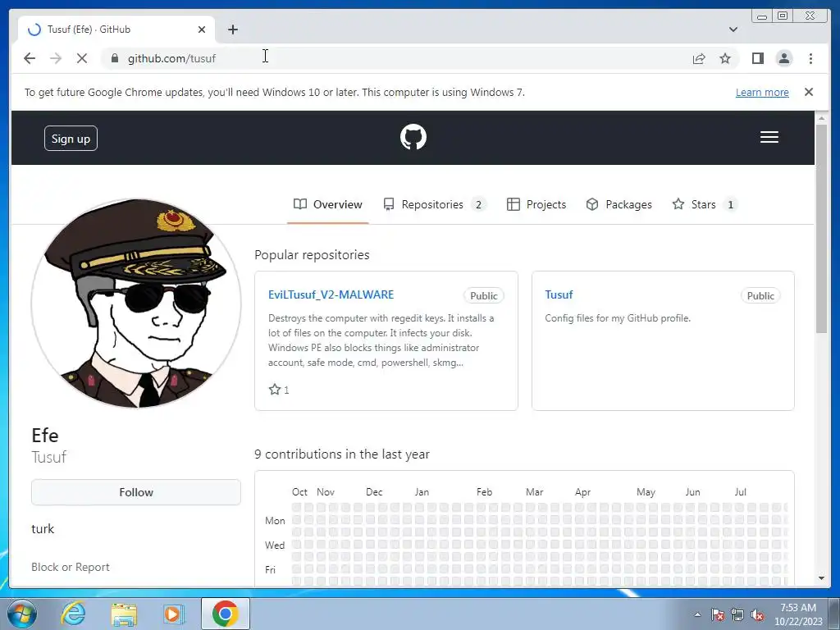This screenshot has width=840, height=630.
Task: Click the Public badge on EviLTusuf_V2-MALWARE
Action: pyautogui.click(x=484, y=295)
